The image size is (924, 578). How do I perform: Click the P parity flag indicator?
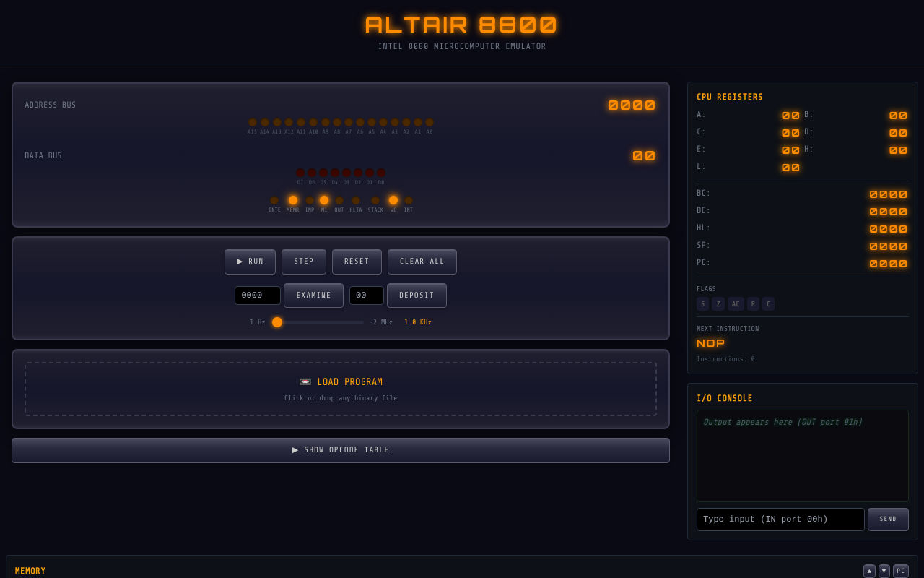(x=753, y=304)
